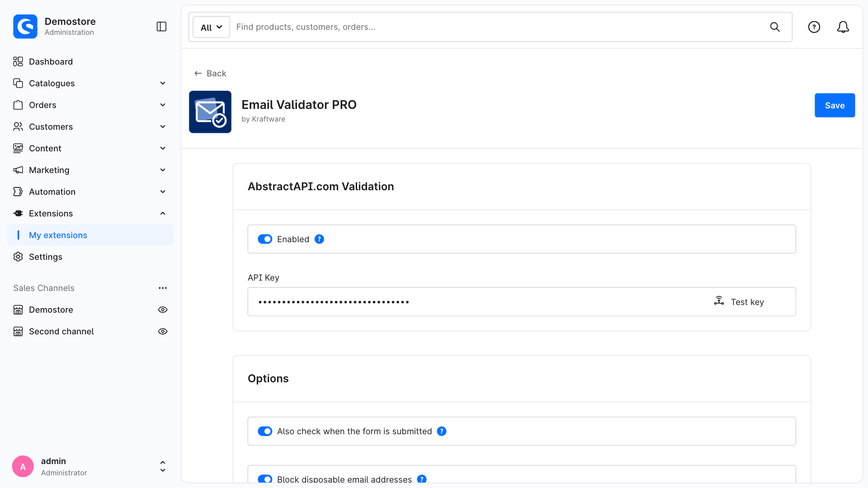868x488 pixels.
Task: Click the Second channel storefront icon
Action: (18, 331)
